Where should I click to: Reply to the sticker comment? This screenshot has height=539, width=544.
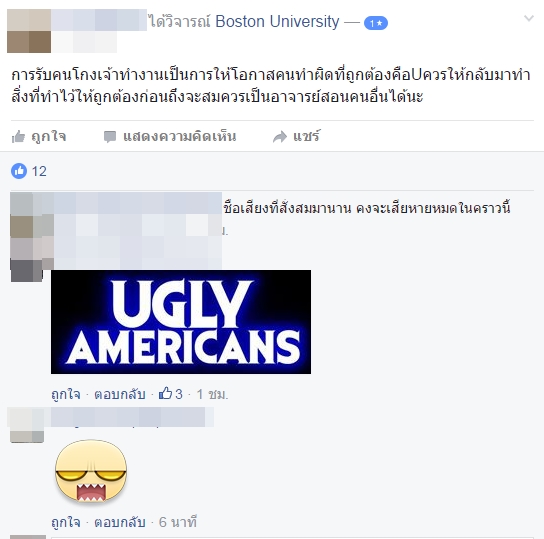[x=120, y=522]
